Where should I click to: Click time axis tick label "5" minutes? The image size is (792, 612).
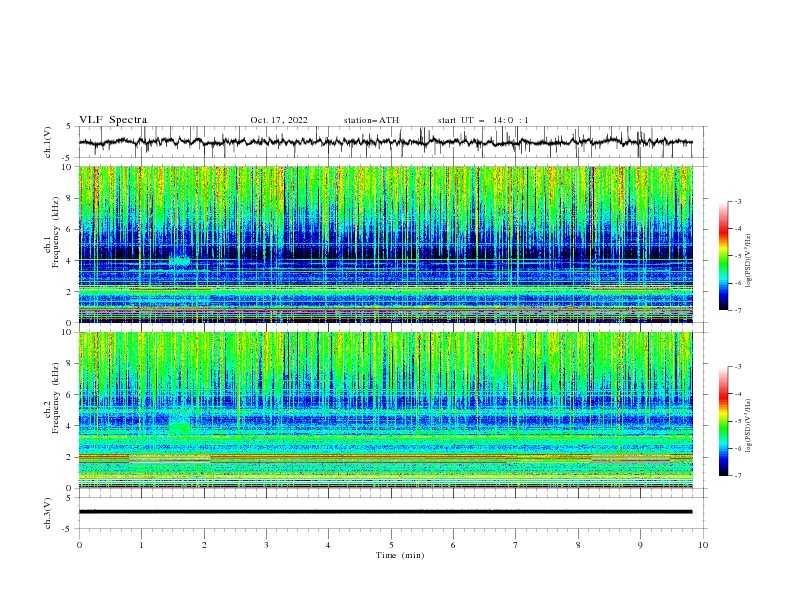(391, 545)
